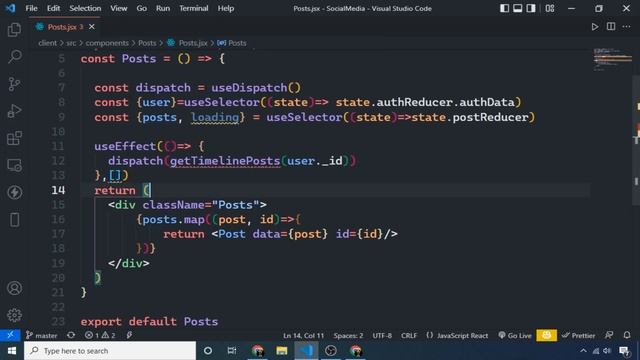Toggle the primary side bar layout icon

coord(504,8)
